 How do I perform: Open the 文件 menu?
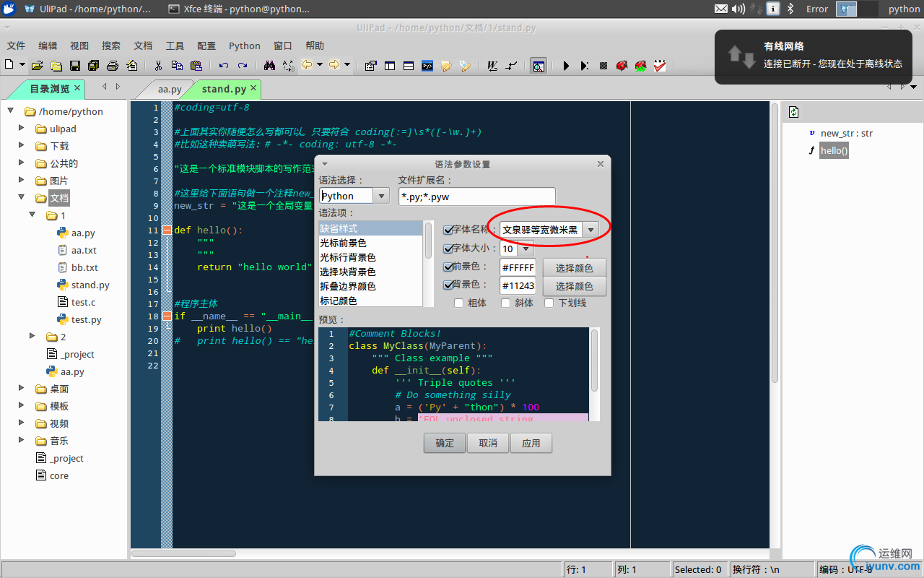[x=16, y=46]
